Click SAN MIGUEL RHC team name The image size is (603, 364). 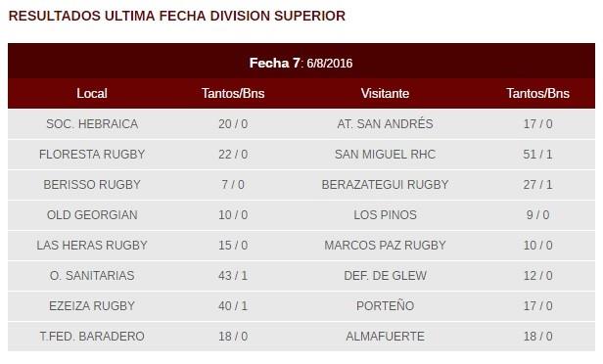click(x=385, y=155)
